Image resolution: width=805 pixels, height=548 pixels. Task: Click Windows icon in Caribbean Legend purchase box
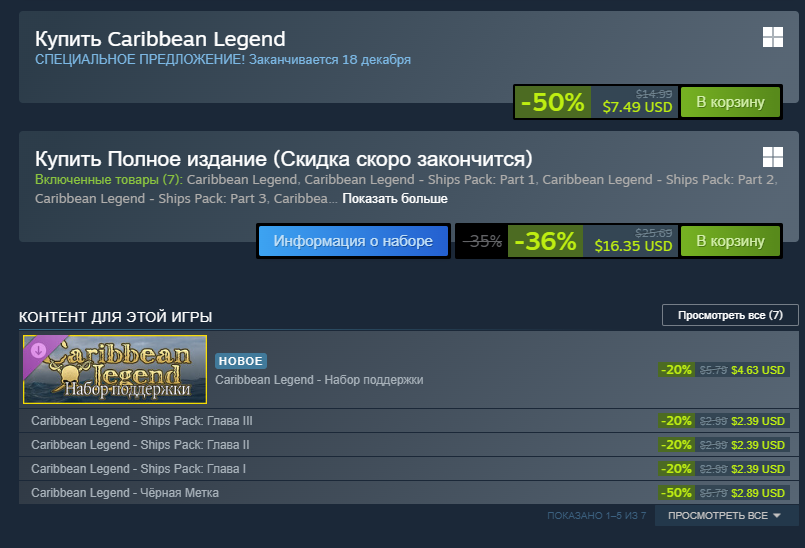773,37
